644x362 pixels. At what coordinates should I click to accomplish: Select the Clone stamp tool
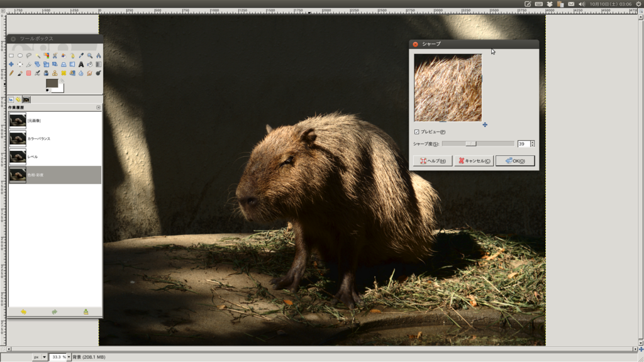tap(55, 73)
